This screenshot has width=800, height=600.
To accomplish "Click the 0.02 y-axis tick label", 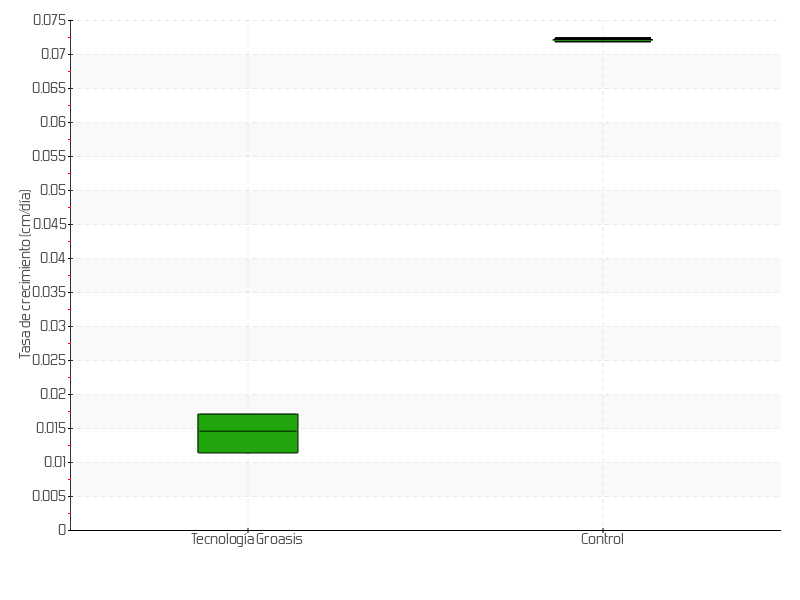I will 53,394.
